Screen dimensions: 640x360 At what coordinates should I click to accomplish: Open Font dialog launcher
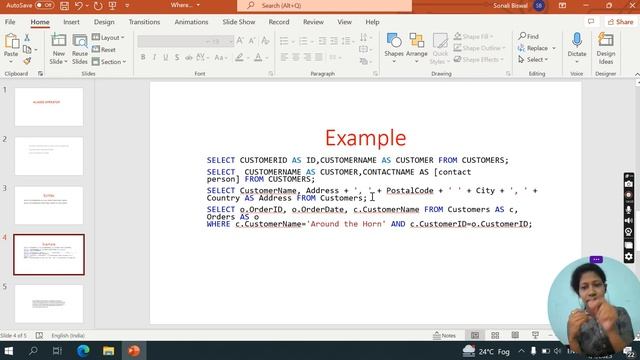271,73
